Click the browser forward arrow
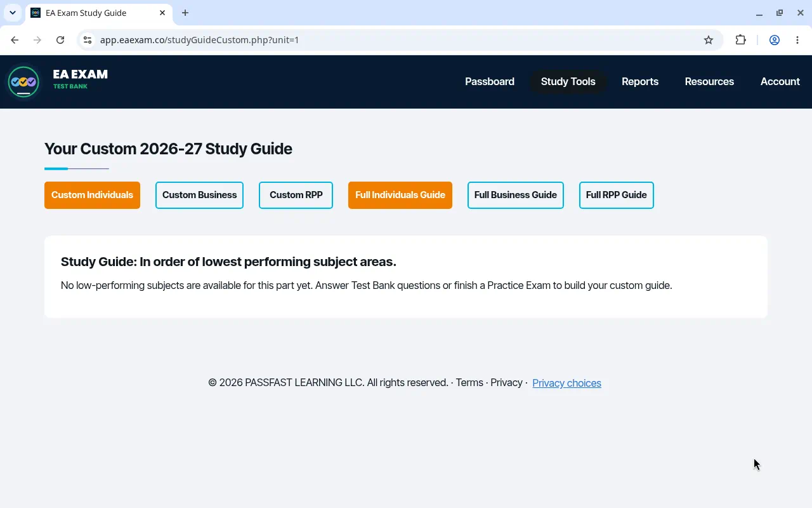Viewport: 812px width, 508px height. [x=37, y=40]
